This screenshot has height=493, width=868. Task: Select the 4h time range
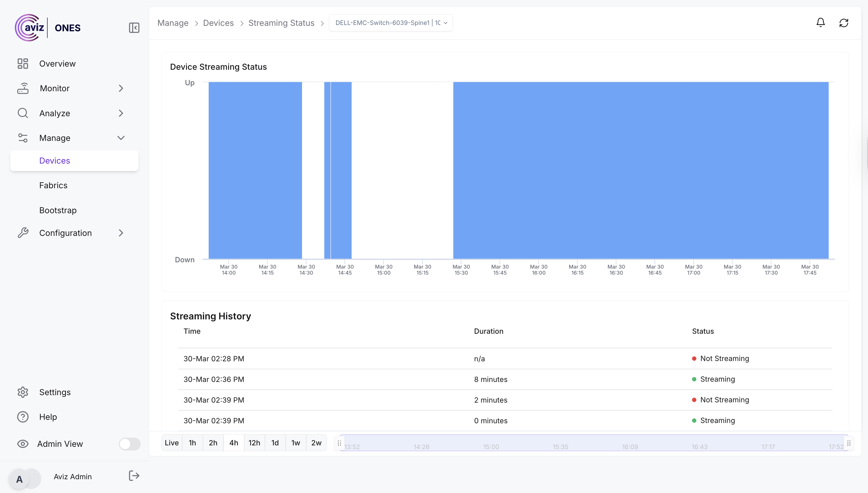pyautogui.click(x=234, y=443)
